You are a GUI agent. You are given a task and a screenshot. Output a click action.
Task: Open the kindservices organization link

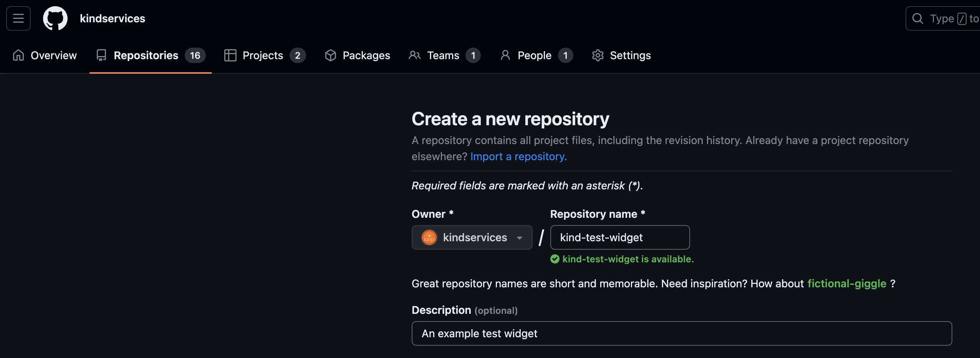click(113, 18)
